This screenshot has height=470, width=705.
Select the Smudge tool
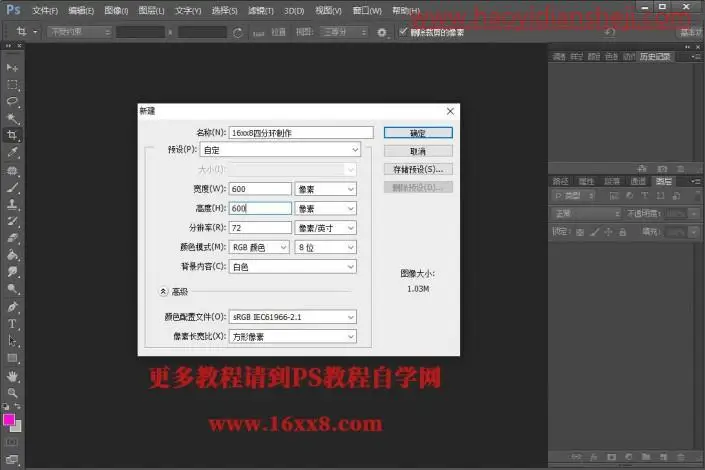(12, 272)
